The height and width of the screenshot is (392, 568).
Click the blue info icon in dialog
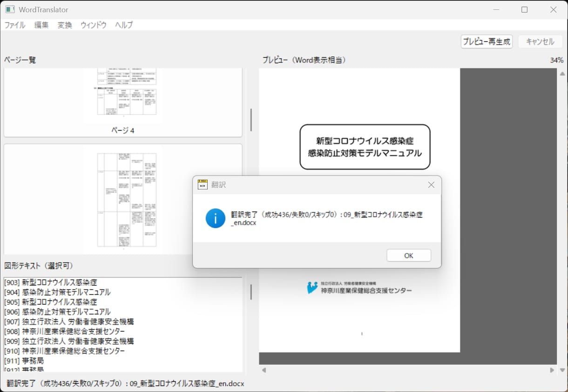[216, 218]
